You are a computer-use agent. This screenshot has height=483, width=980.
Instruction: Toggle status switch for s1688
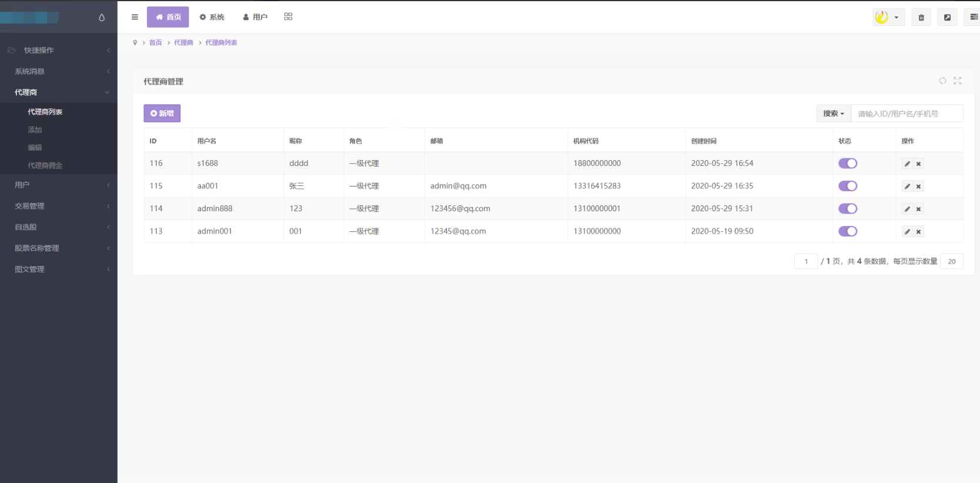coord(847,164)
